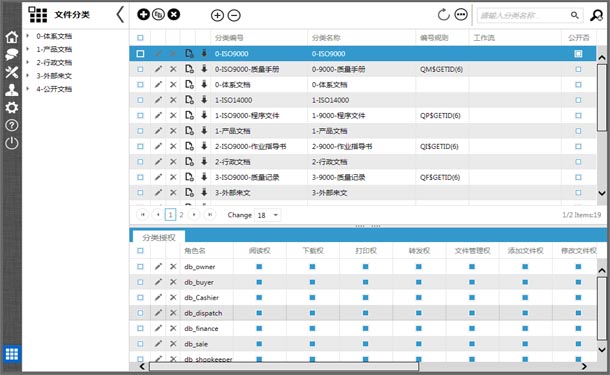Edit the db_Cashier role with pencil

158,298
